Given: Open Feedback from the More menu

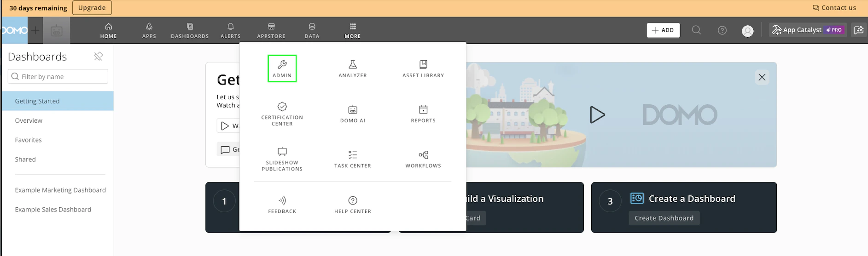Looking at the screenshot, I should pos(282,205).
